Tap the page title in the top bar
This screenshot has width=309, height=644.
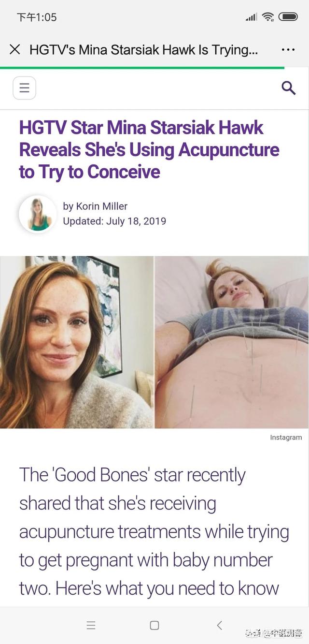tap(143, 49)
